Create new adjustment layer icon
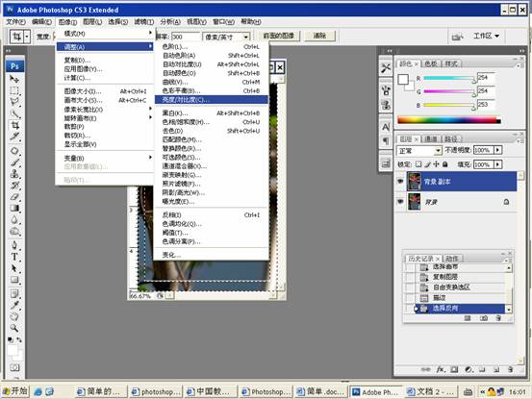 pyautogui.click(x=469, y=369)
